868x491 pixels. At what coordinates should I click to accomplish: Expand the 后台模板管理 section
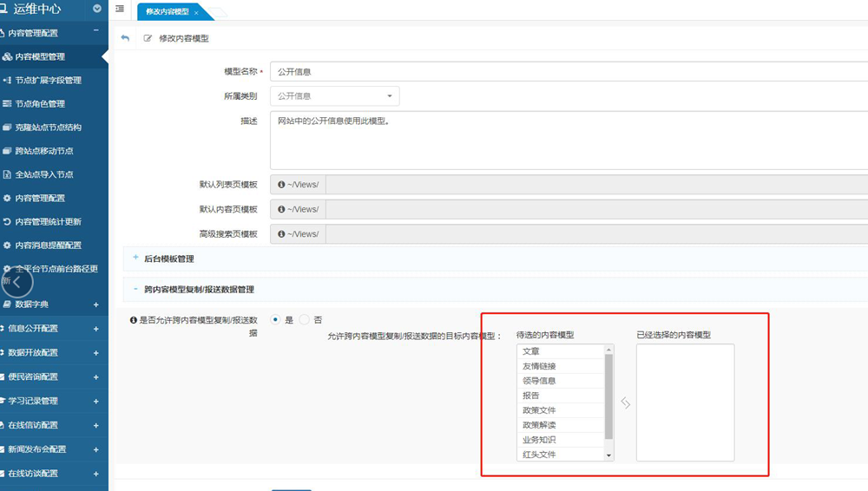click(x=168, y=259)
